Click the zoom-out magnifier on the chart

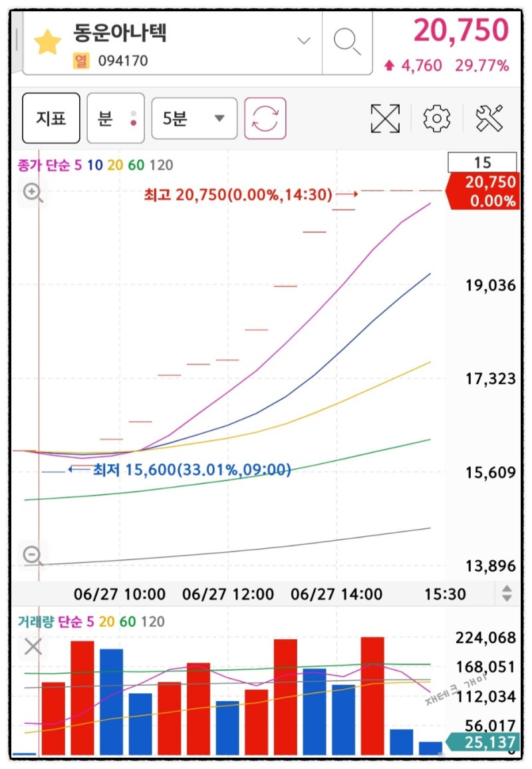coord(32,554)
